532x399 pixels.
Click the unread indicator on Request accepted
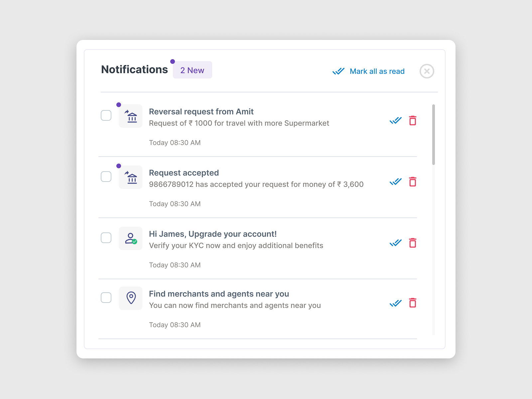tap(119, 165)
